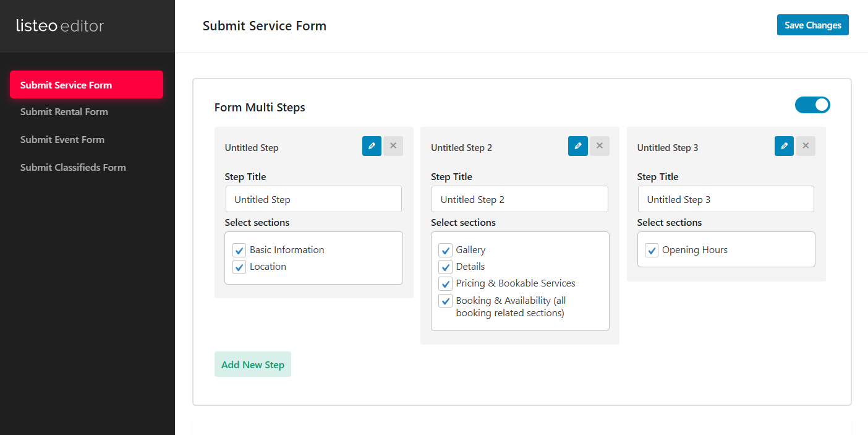
Task: Switch to Submit Event Form
Action: click(x=62, y=140)
